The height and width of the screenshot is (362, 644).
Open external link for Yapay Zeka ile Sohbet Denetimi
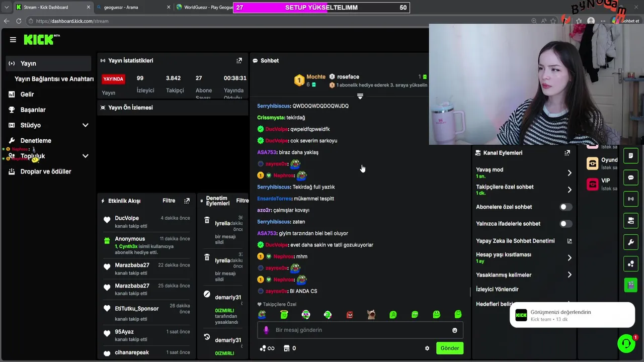(570, 241)
